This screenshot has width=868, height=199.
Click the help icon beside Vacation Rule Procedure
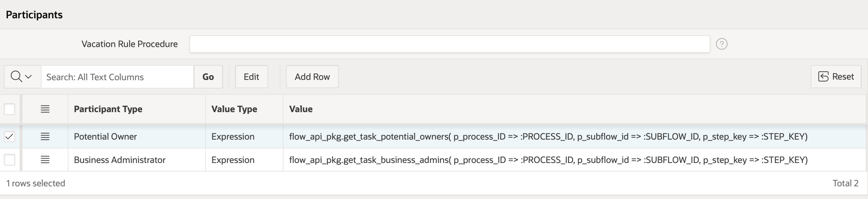coord(721,44)
